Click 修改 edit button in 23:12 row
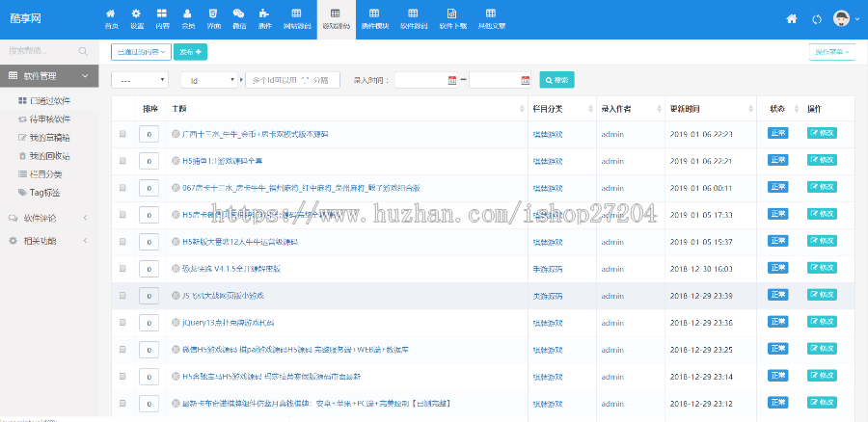This screenshot has width=868, height=422. pos(822,402)
